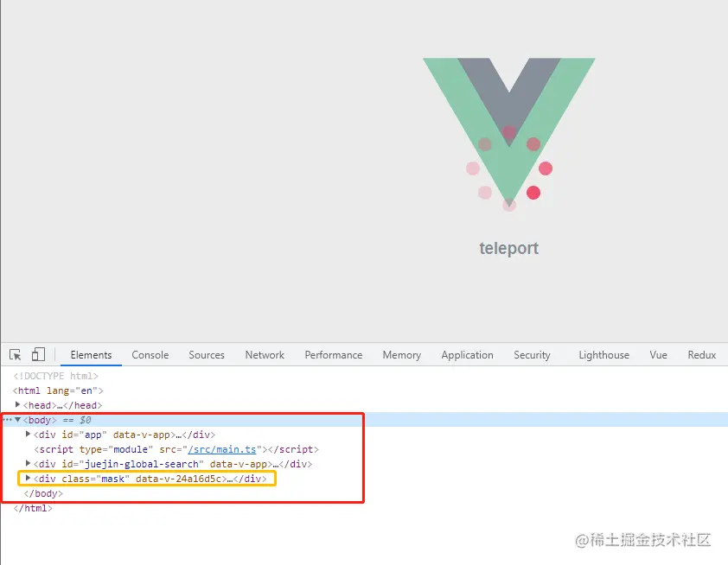
Task: Select the closing </body> tag row
Action: pos(43,493)
